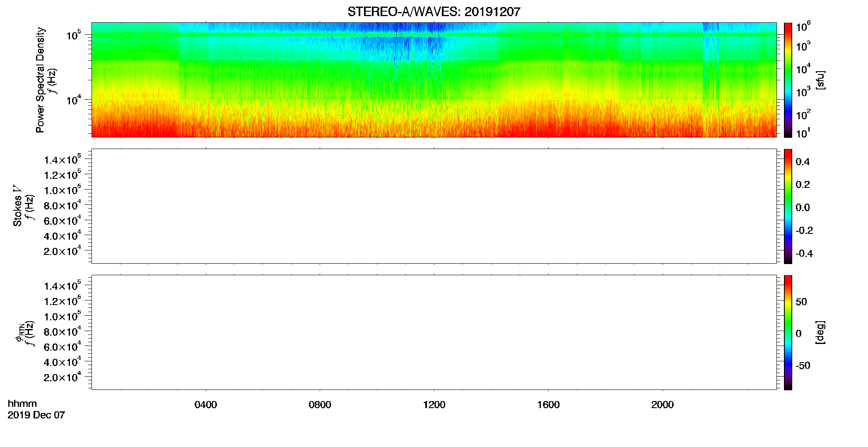Click the hhmm axis label
The image size is (868, 447).
[22, 404]
